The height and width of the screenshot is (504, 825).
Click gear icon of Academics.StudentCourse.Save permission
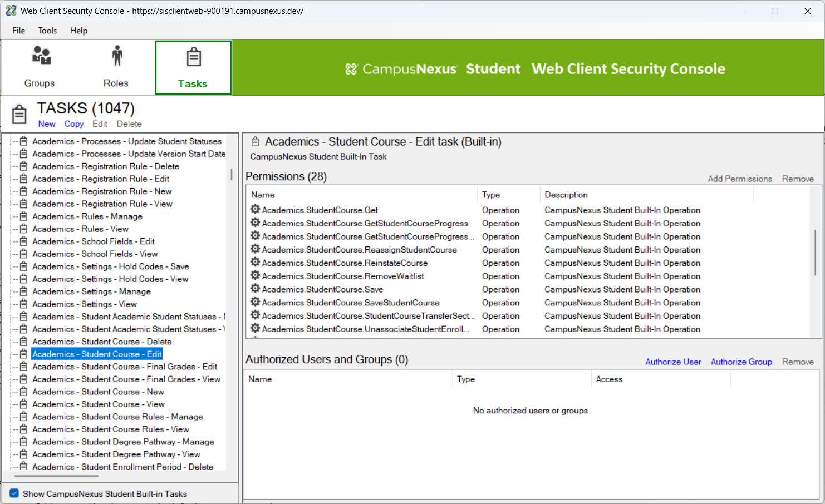pos(255,289)
